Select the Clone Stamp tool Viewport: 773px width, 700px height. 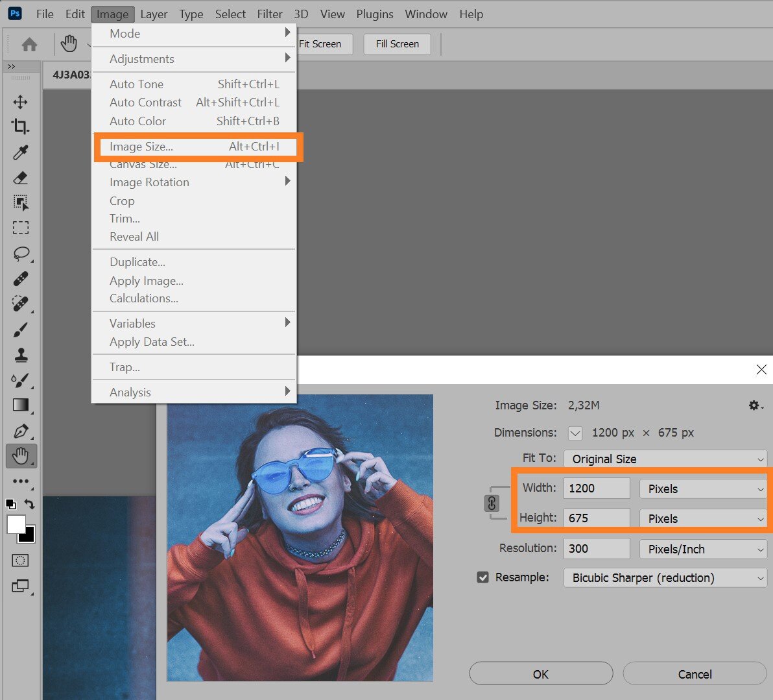[x=21, y=355]
